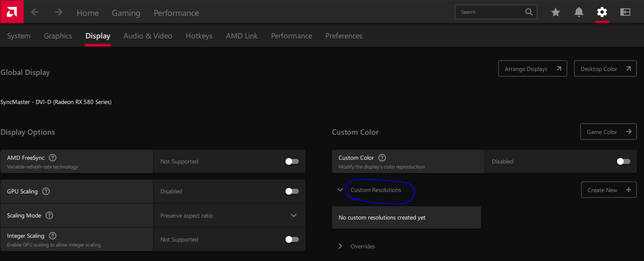Click Create New custom resolution button

pos(608,190)
